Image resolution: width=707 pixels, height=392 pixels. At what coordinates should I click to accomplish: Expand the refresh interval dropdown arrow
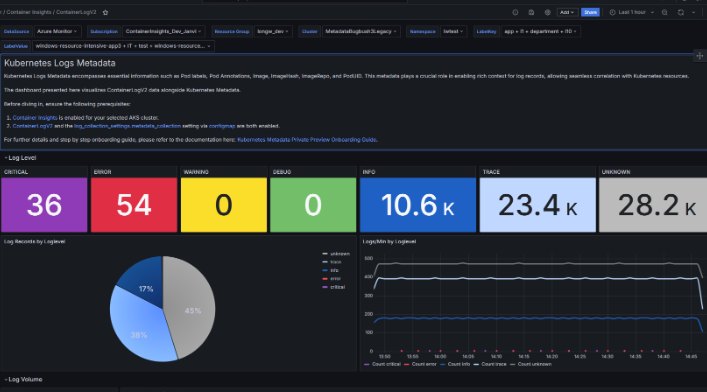tap(693, 13)
